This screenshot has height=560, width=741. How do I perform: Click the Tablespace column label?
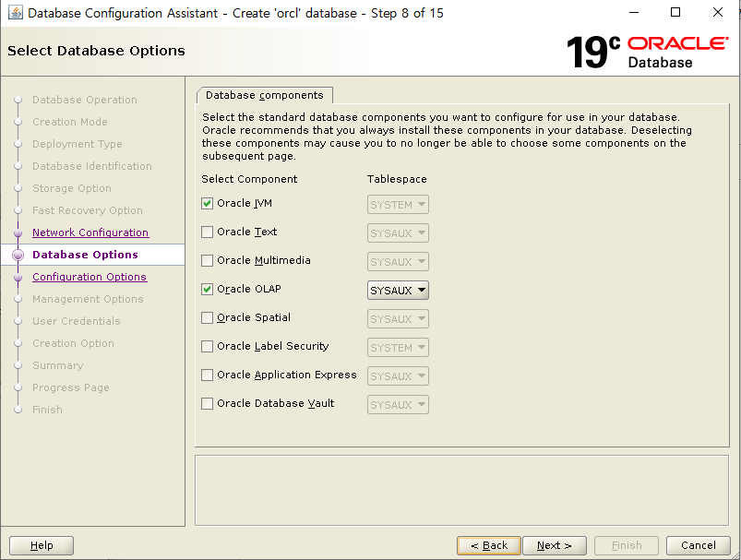[397, 179]
